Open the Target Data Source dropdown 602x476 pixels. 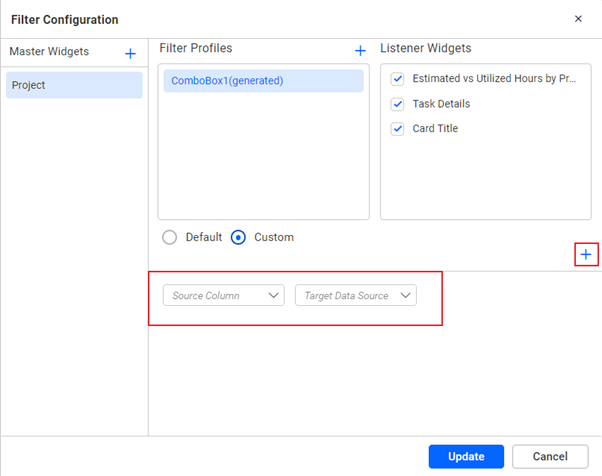356,295
